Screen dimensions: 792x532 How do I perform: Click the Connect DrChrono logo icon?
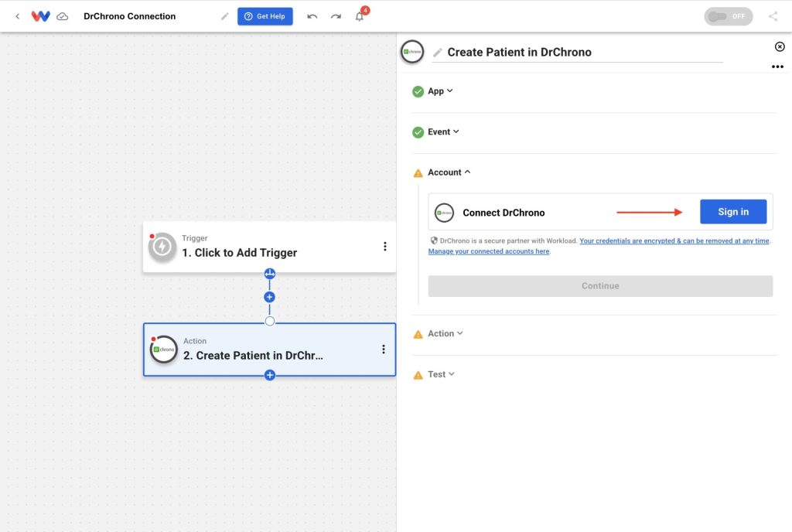pyautogui.click(x=445, y=213)
